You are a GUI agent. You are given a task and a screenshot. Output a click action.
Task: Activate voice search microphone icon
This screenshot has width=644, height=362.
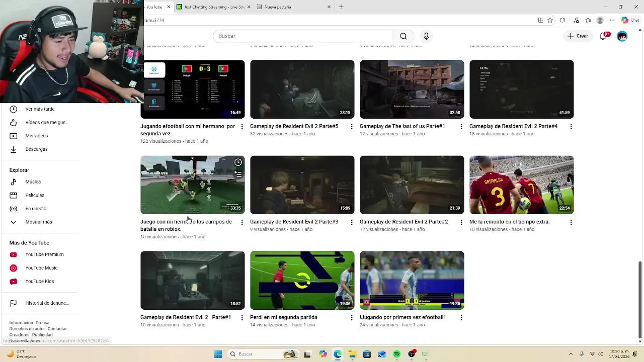coord(426,36)
